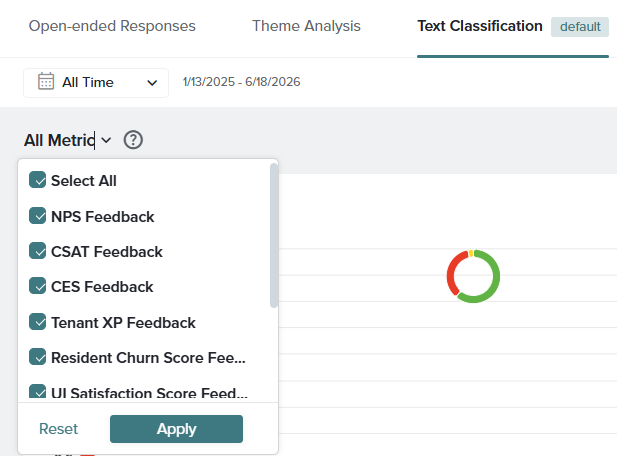
Task: Toggle UI Satisfaction Score Feedback checkbox
Action: click(x=37, y=392)
